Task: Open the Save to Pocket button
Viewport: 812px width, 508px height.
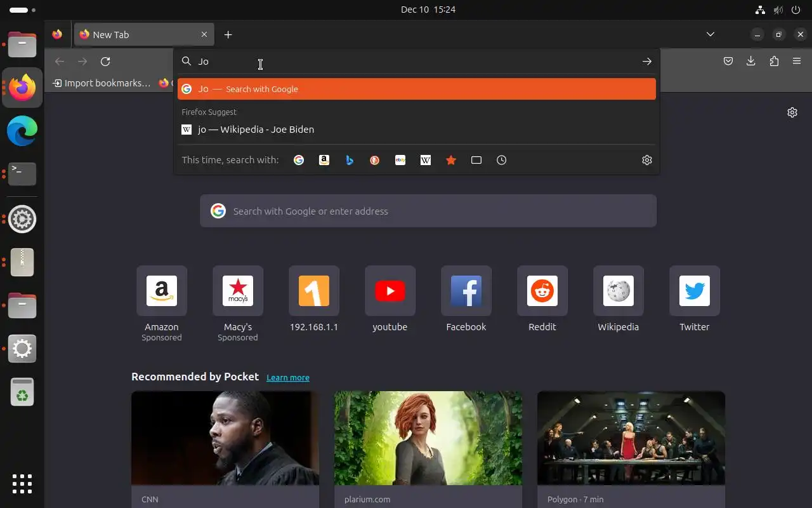Action: (x=728, y=62)
